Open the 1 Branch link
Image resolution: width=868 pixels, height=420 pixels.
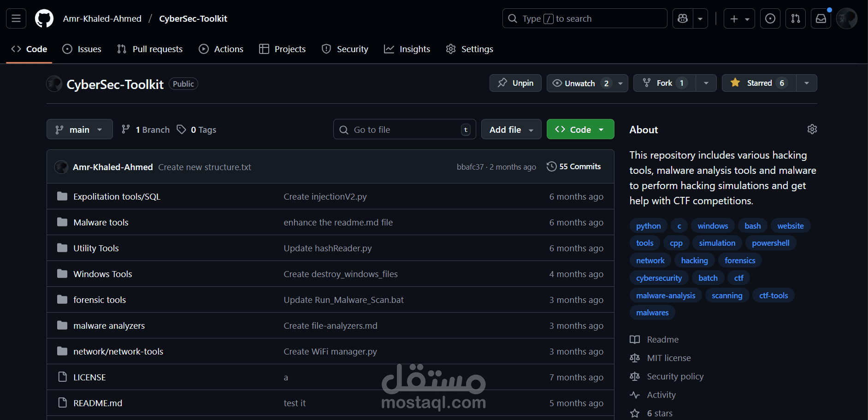[146, 130]
